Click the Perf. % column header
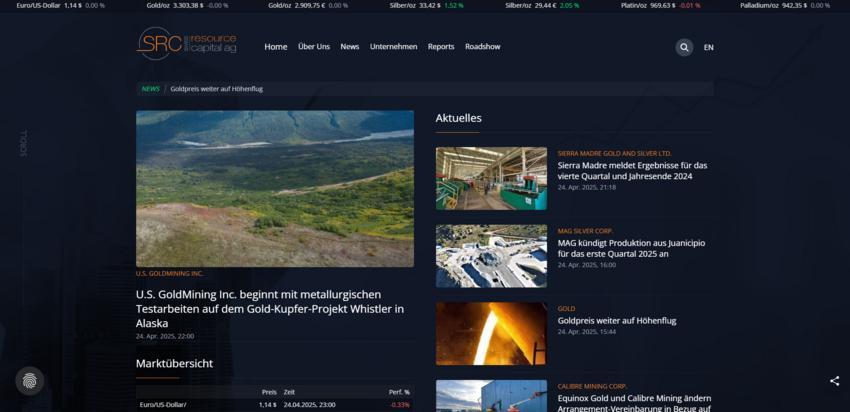The width and height of the screenshot is (850, 412). (399, 392)
